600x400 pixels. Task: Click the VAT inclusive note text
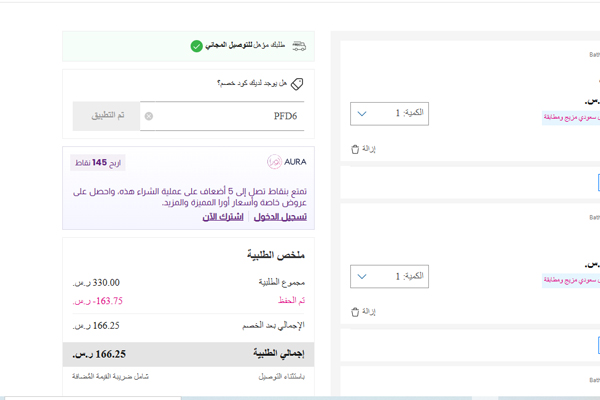pyautogui.click(x=110, y=377)
